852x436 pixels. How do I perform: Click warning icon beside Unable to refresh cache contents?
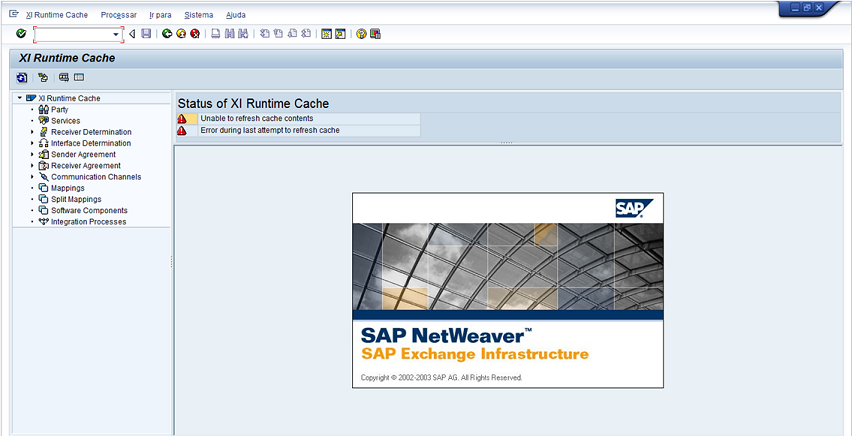(x=181, y=119)
